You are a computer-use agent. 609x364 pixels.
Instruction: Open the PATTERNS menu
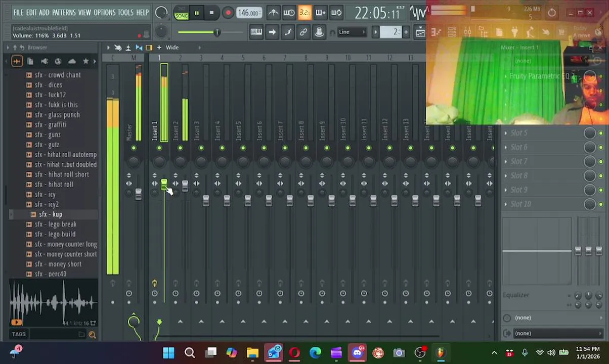click(64, 12)
